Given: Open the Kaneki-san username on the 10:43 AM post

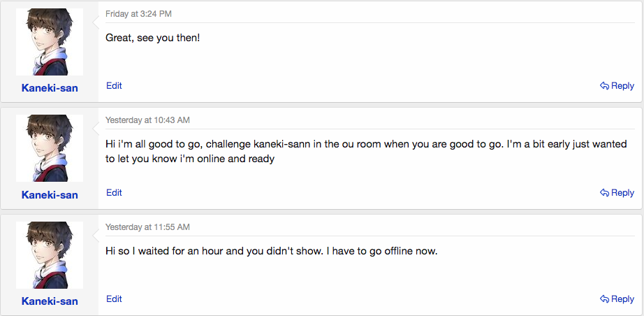Looking at the screenshot, I should pyautogui.click(x=50, y=195).
